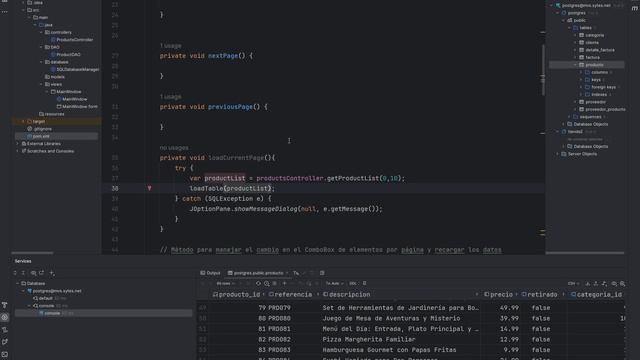640x360 pixels.
Task: Expand the columns folder under producto
Action: click(581, 72)
